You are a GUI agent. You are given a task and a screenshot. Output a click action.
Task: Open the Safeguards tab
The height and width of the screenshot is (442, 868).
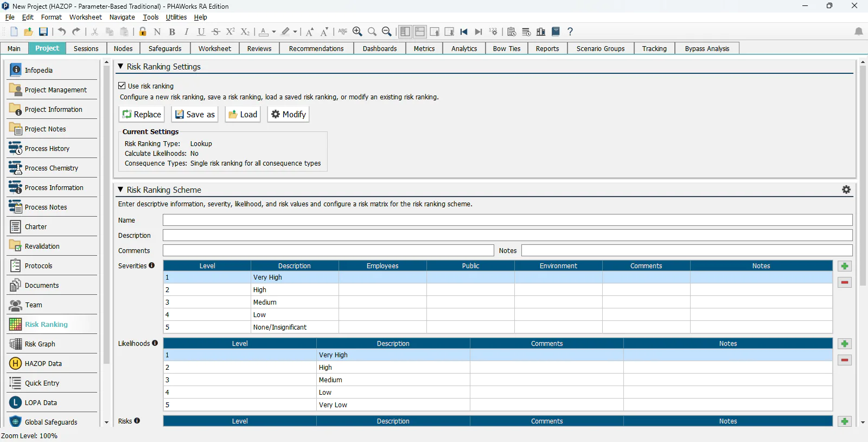(165, 48)
